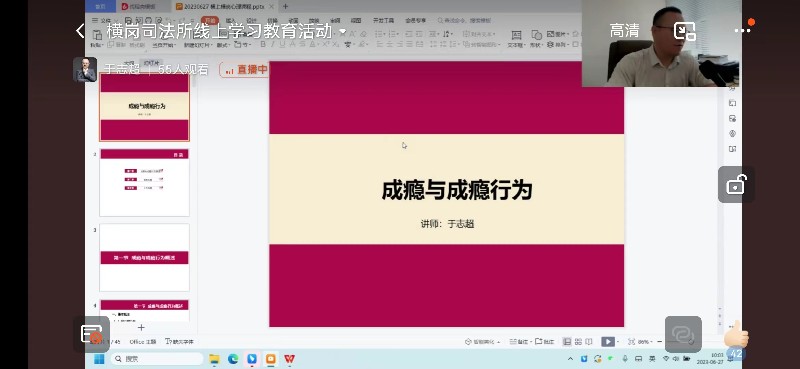Screen dimensions: 800x369
Task: Click the 批注 comments button
Action: 544,341
